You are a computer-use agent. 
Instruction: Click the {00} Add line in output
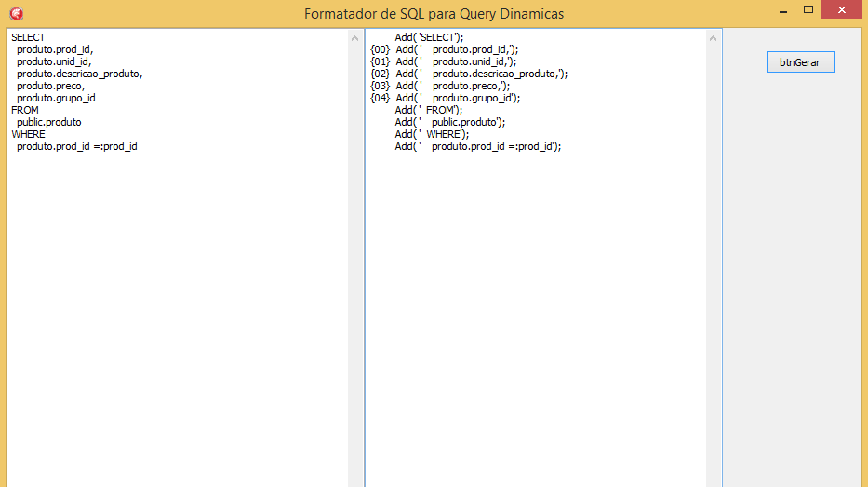(x=445, y=49)
